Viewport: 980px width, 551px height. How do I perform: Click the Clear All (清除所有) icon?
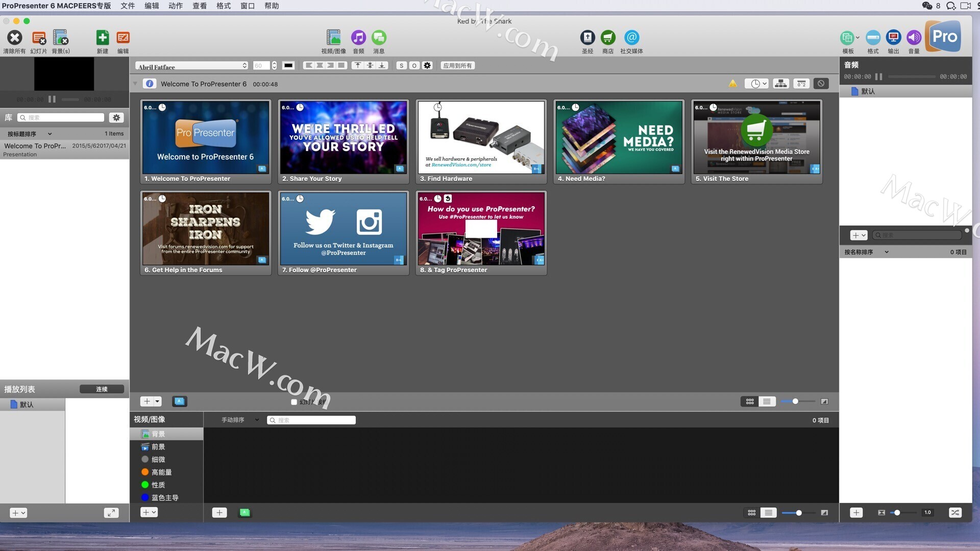14,38
